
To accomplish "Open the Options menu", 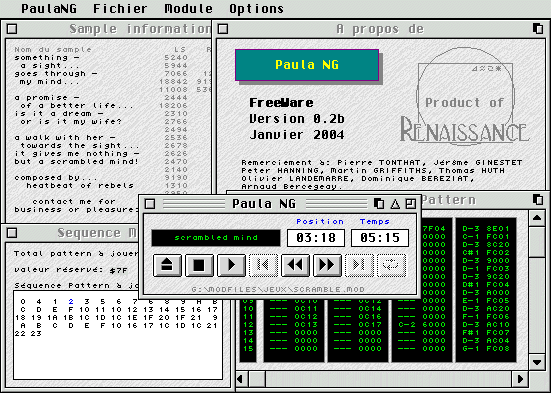I will (x=256, y=8).
